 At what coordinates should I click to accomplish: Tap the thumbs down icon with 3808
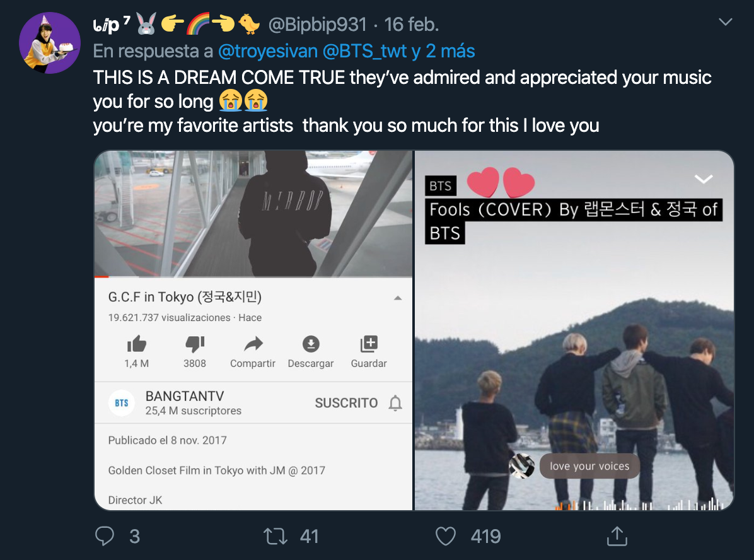point(195,344)
